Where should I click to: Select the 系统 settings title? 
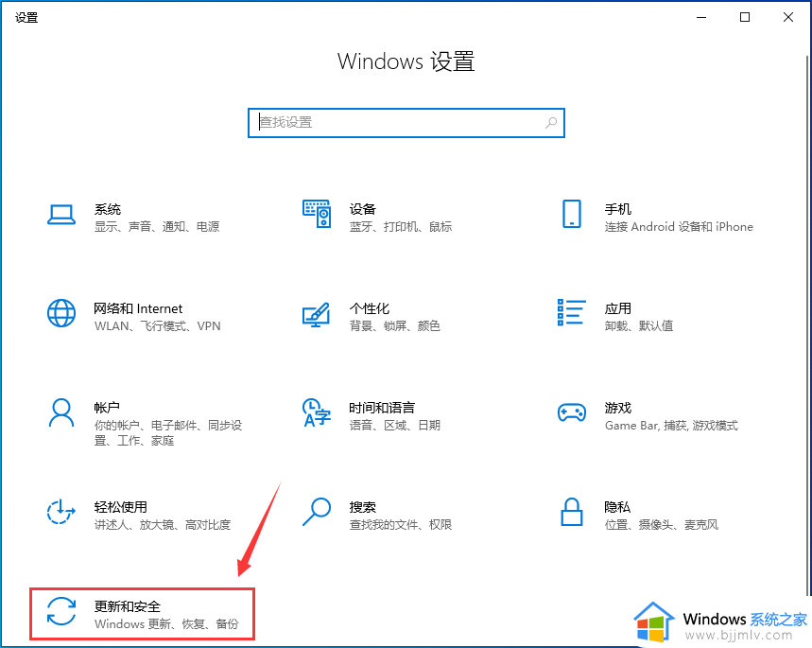(108, 209)
